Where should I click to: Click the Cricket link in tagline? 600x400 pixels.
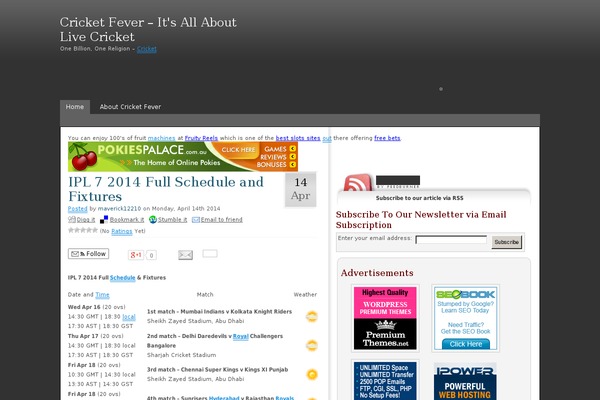147,49
